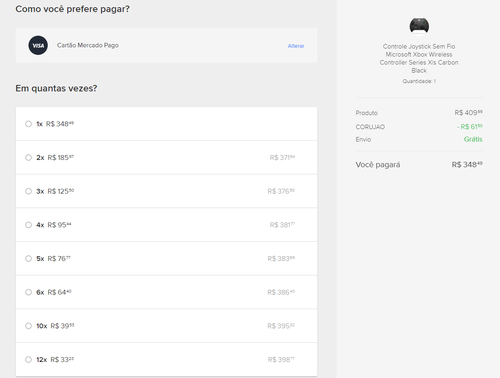Image resolution: width=500 pixels, height=378 pixels.
Task: Click the green CORUJAO discount amount
Action: [470, 127]
